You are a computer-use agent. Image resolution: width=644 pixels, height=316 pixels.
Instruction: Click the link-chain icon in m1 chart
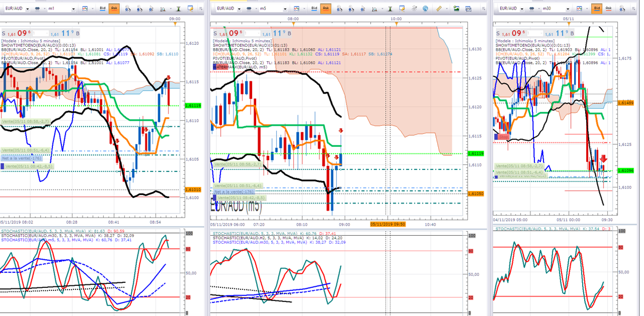point(37,9)
